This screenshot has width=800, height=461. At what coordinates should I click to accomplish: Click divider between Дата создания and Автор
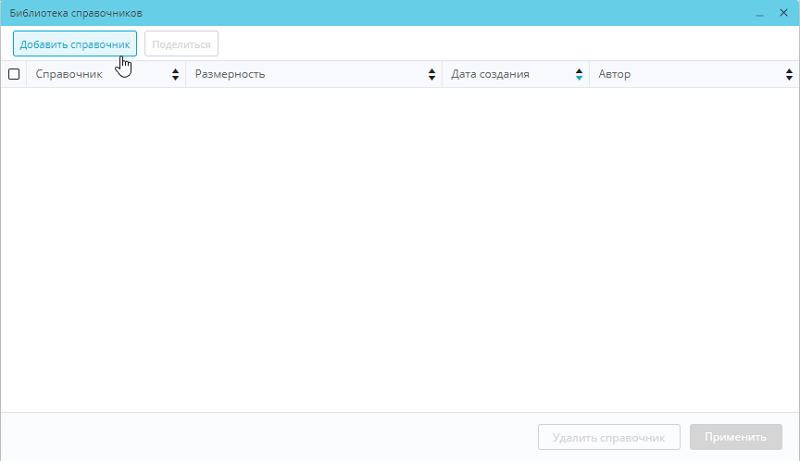pos(589,74)
